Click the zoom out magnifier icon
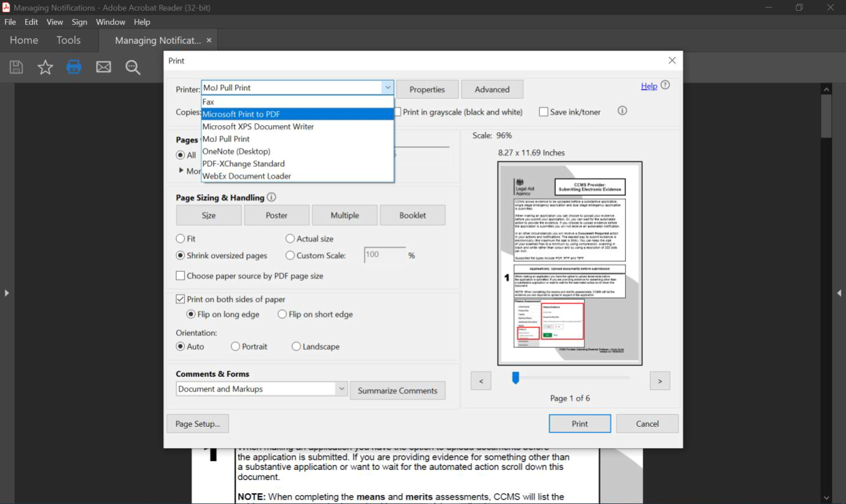This screenshot has height=504, width=846. click(133, 67)
